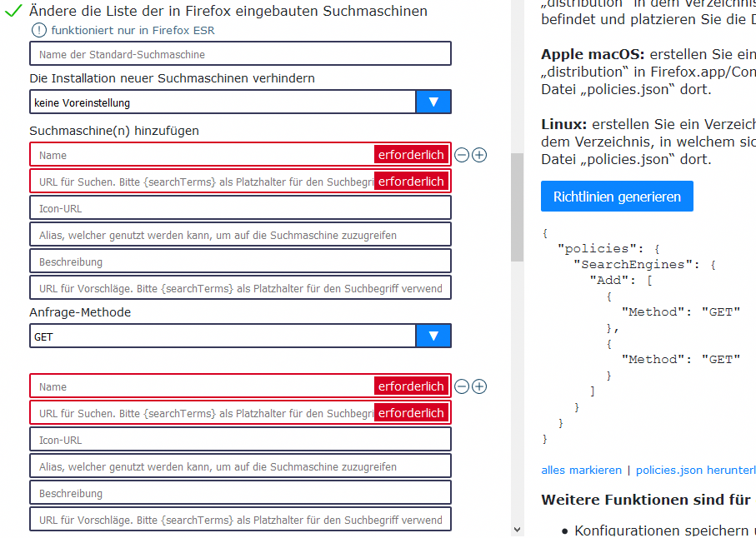Click the 'Weitere Funktionen sind für' heading

coord(646,500)
